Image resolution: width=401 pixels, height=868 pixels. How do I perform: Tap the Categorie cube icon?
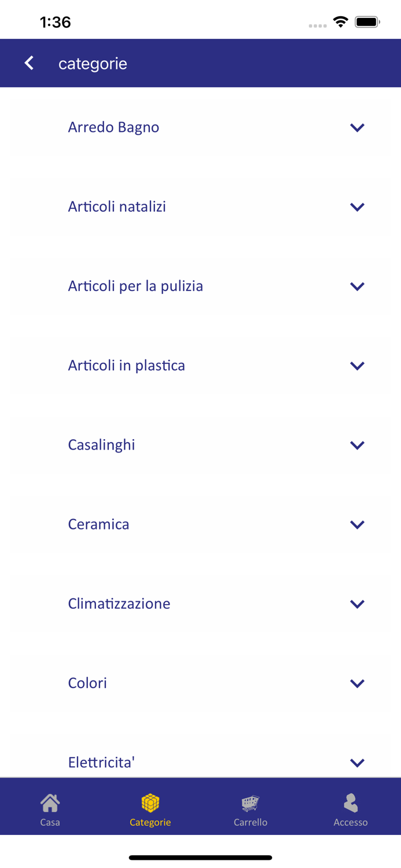pyautogui.click(x=150, y=802)
